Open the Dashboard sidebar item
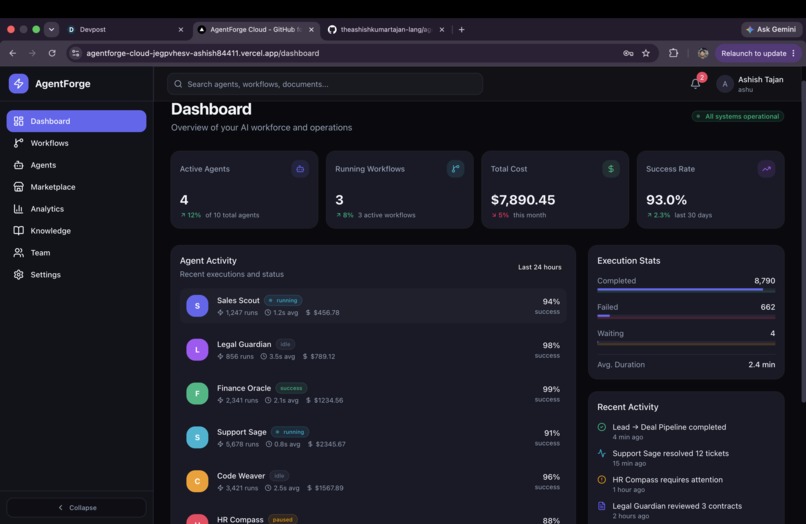The width and height of the screenshot is (806, 524). click(x=76, y=121)
